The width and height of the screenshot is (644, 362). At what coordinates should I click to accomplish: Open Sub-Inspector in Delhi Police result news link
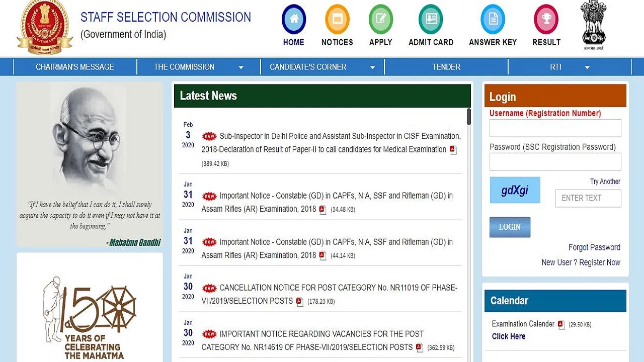331,143
